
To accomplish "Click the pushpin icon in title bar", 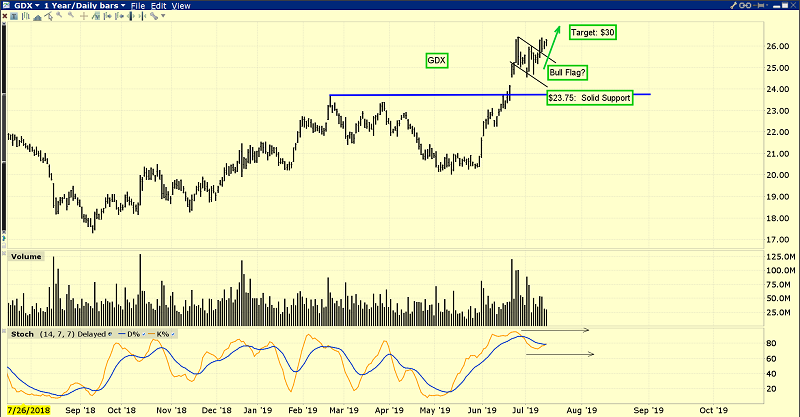I will pyautogui.click(x=759, y=5).
